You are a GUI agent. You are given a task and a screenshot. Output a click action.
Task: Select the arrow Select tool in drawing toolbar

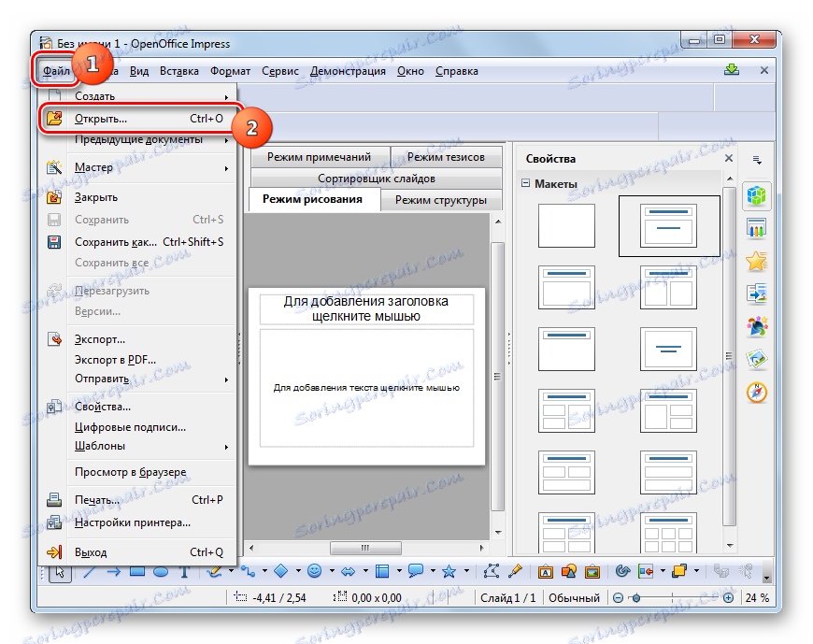pos(60,571)
